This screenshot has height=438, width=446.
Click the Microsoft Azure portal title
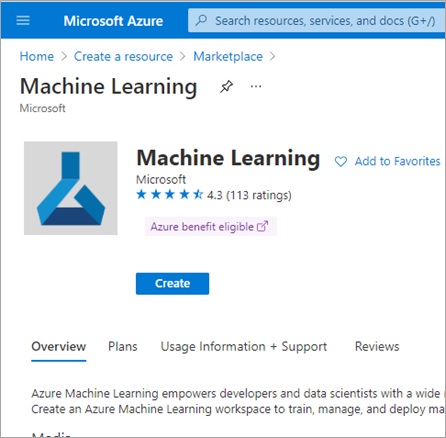coord(113,21)
